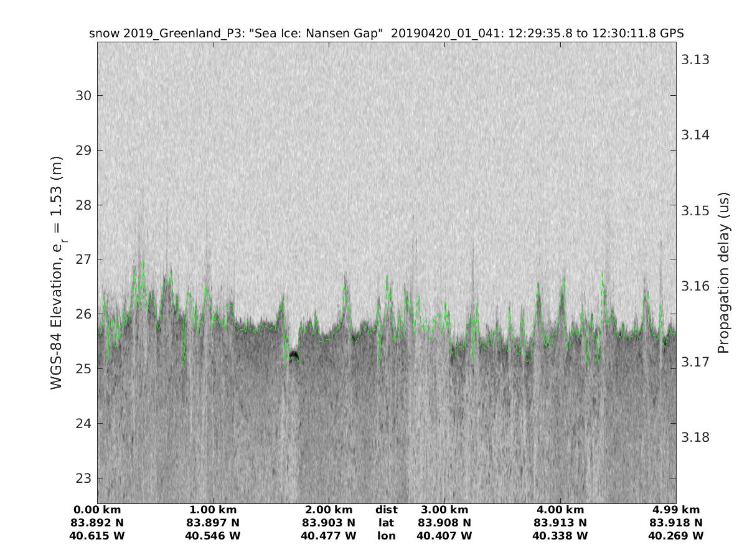Click the "dist" legend label under the x-axis

tap(387, 510)
